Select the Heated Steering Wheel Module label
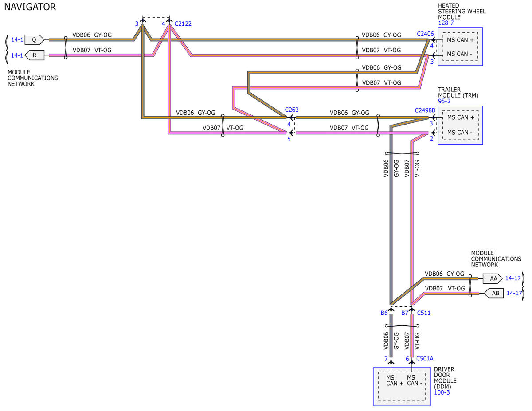 (x=462, y=11)
